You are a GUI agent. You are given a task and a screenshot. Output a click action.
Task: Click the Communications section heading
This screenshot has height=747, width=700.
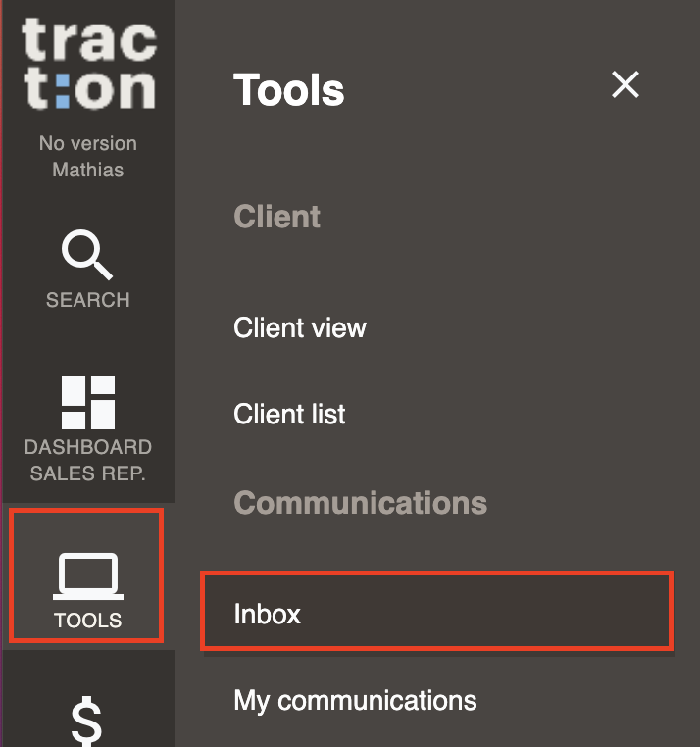tap(360, 503)
